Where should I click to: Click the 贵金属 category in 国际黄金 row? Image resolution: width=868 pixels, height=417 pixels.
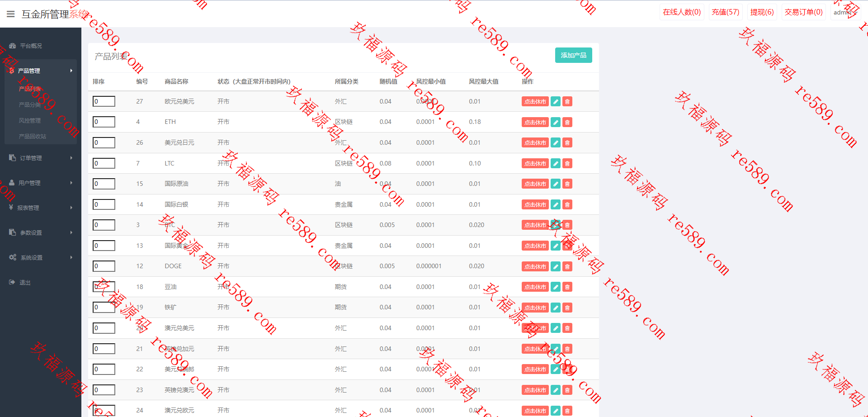[344, 246]
